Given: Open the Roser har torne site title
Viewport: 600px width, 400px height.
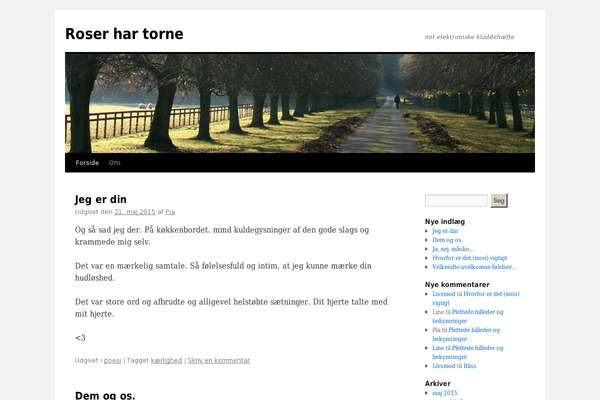Looking at the screenshot, I should [124, 34].
